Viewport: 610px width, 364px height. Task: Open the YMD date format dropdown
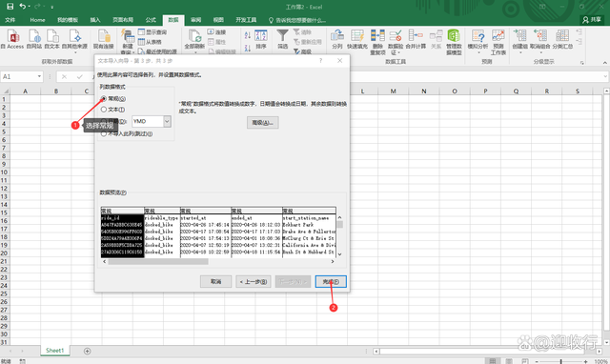[x=167, y=121]
